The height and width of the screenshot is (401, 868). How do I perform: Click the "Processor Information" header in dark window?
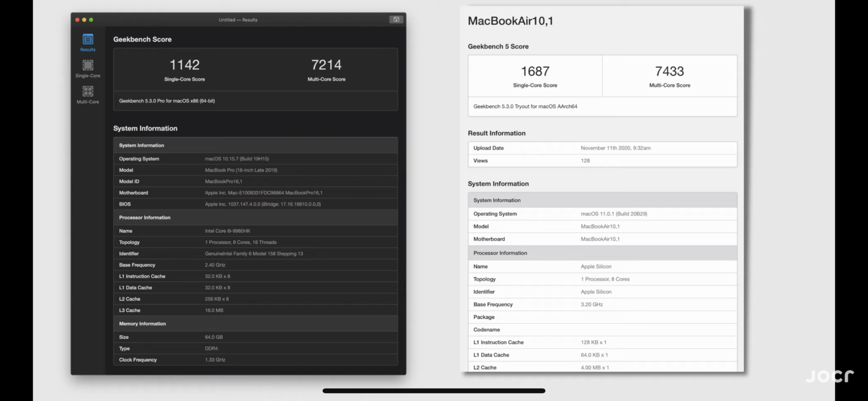(145, 218)
